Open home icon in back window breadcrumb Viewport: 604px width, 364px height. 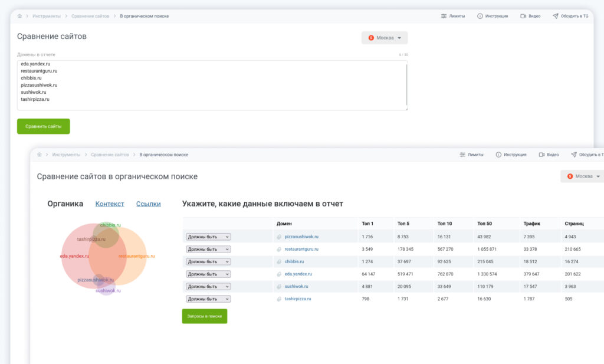(19, 16)
